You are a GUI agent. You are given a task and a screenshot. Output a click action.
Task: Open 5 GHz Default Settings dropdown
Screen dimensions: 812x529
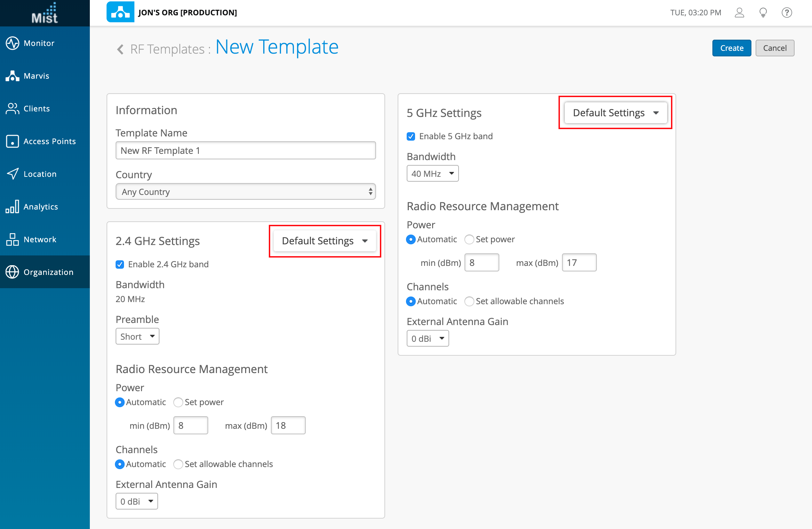[x=616, y=113]
